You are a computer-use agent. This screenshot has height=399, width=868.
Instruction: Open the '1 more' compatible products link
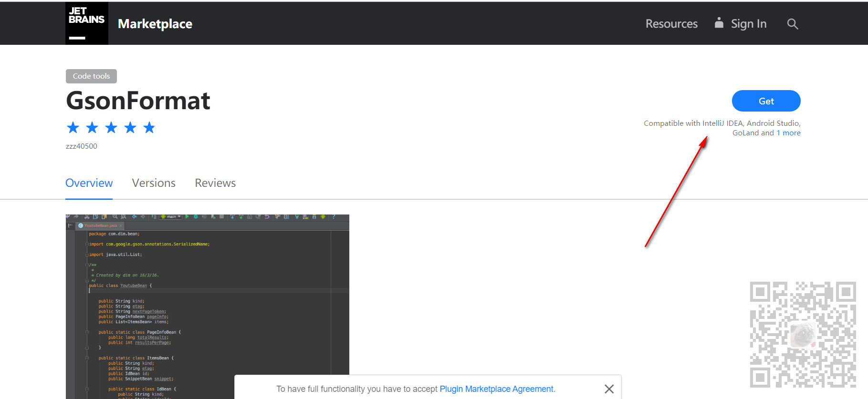[x=788, y=133]
